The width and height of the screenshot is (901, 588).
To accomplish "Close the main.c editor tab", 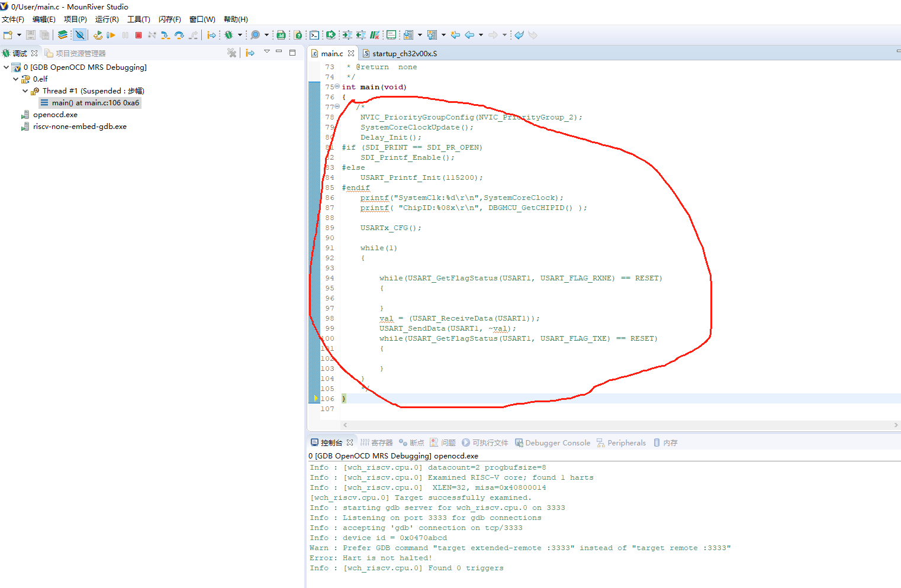I will 351,53.
